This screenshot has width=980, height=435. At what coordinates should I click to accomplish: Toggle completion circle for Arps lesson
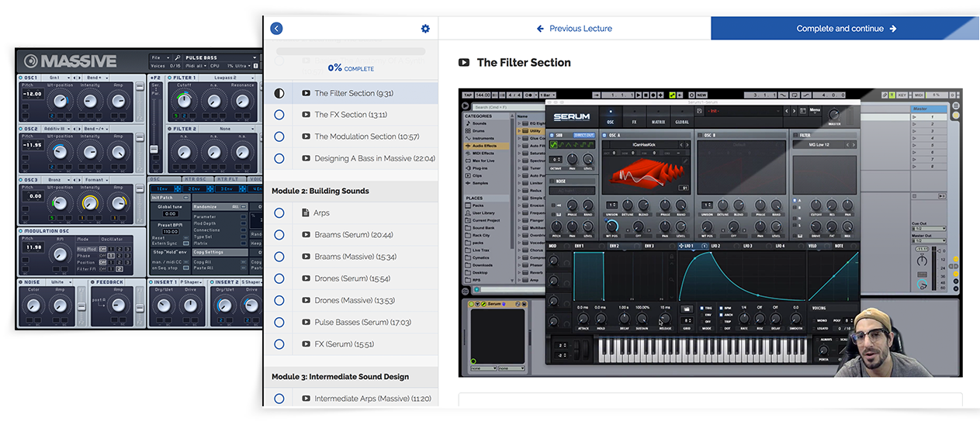(279, 213)
